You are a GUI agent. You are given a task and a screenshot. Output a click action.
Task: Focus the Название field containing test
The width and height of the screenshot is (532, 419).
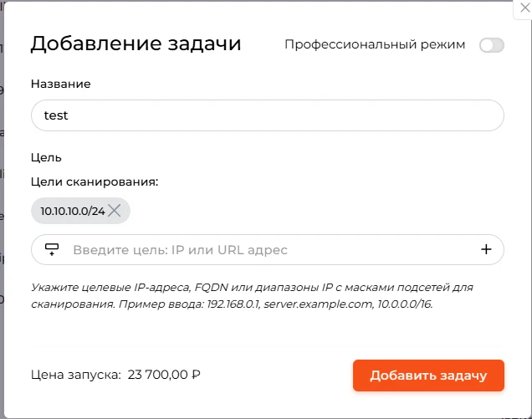click(268, 115)
